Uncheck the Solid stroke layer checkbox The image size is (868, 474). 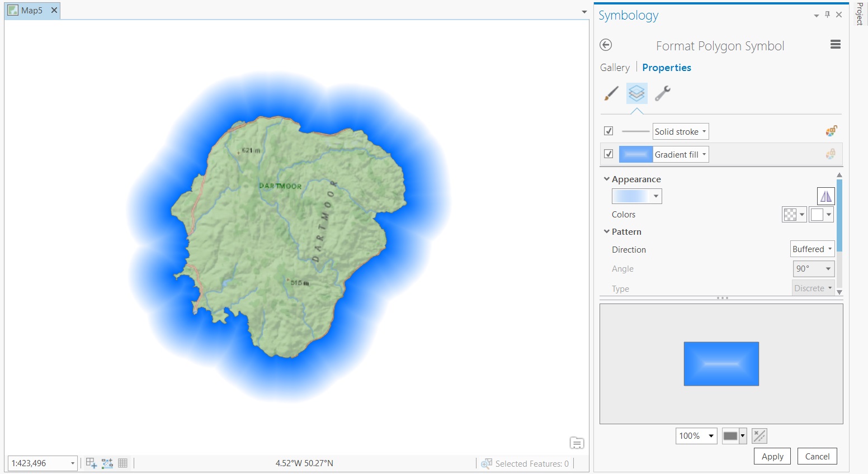pyautogui.click(x=608, y=131)
